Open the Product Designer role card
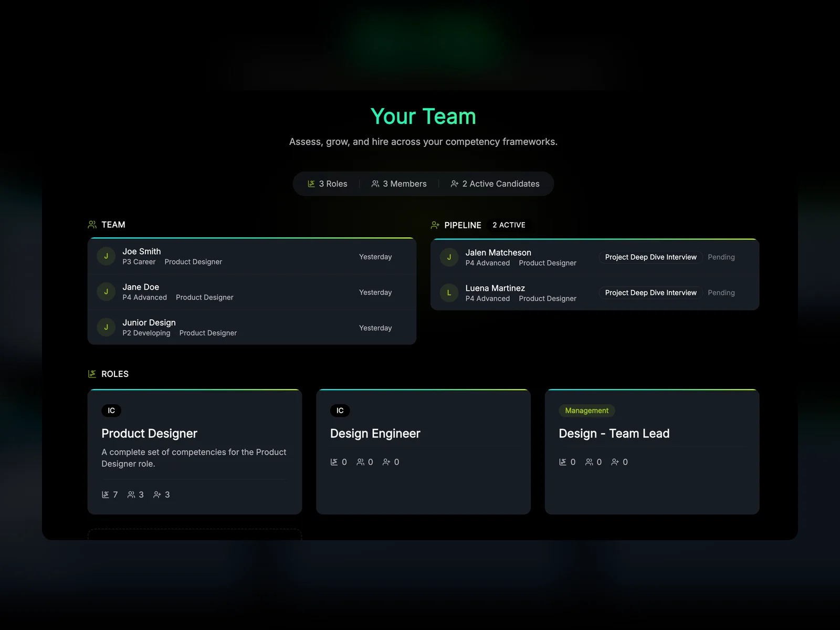 [195, 451]
